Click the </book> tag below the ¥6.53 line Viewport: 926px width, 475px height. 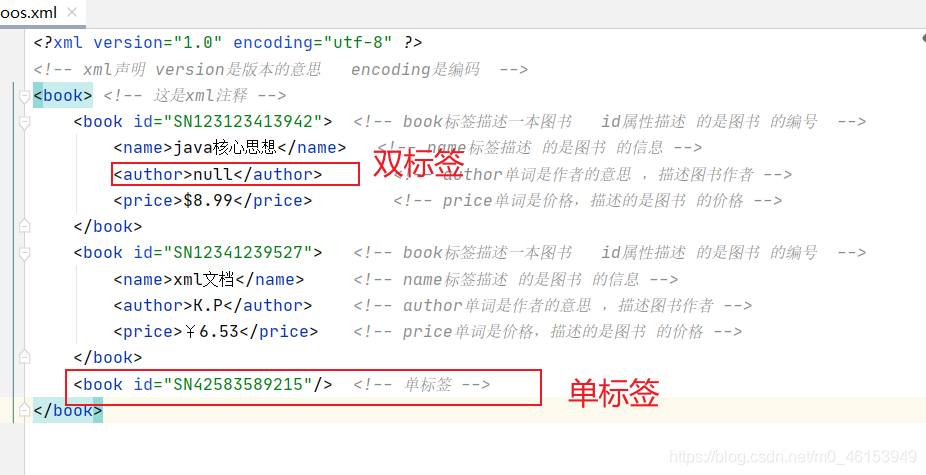[108, 357]
